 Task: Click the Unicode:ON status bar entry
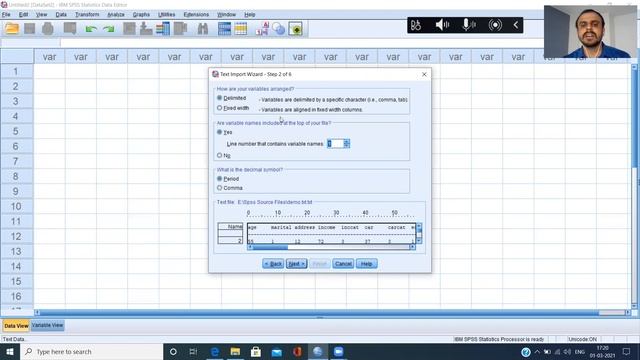click(582, 339)
